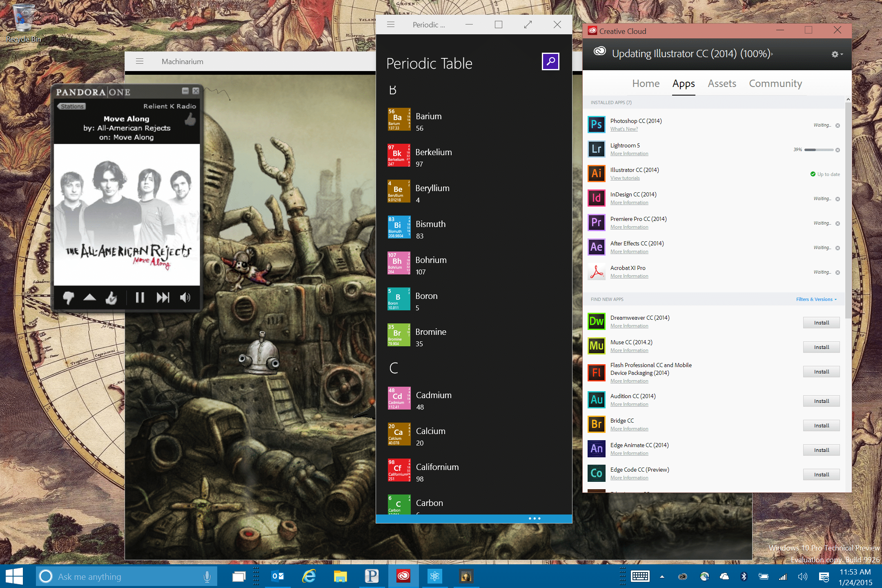The width and height of the screenshot is (882, 588).
Task: Cancel the Photoshop CC waiting update
Action: tap(837, 125)
